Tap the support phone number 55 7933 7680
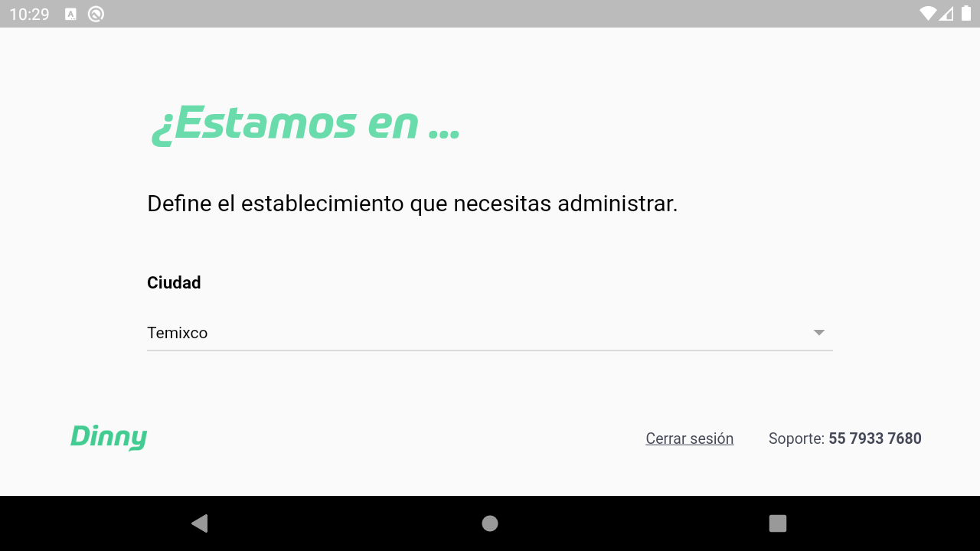The width and height of the screenshot is (980, 551). [874, 439]
